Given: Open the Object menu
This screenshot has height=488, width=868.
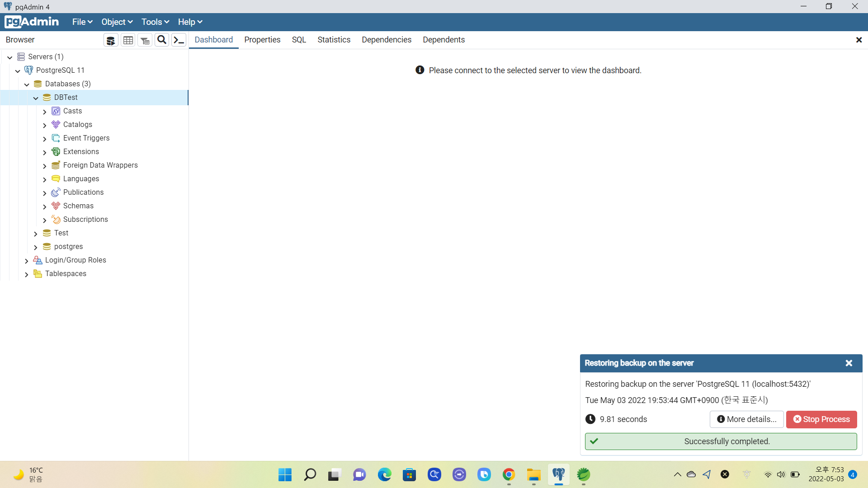Looking at the screenshot, I should [x=117, y=22].
